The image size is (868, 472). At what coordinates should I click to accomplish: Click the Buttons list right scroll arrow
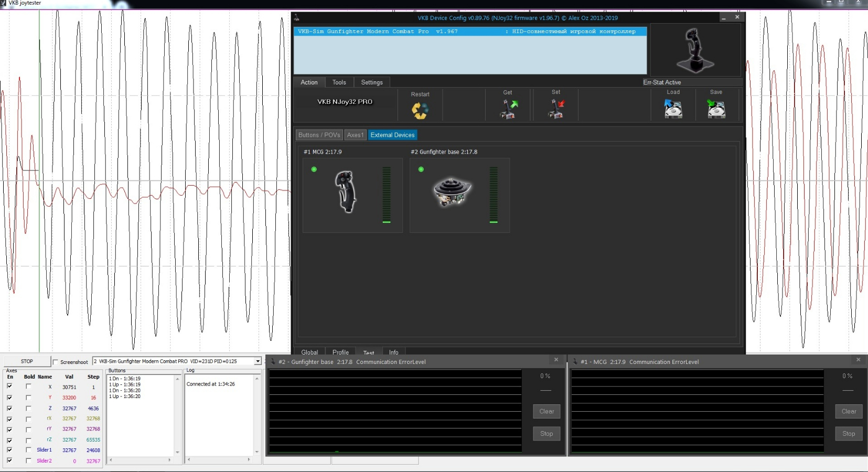tap(169, 460)
